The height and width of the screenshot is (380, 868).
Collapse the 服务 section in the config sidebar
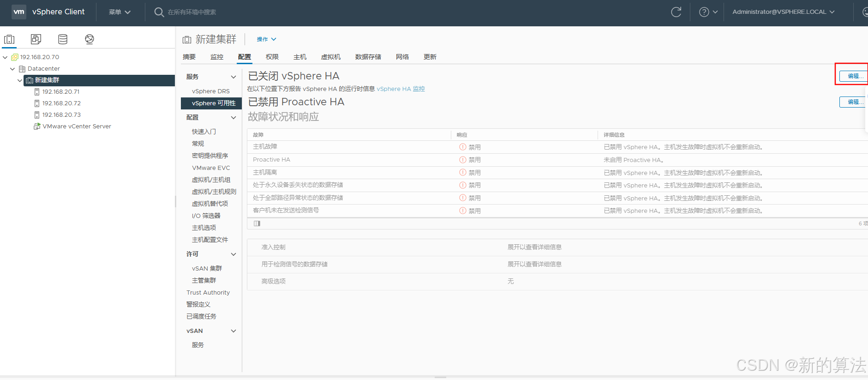[x=233, y=77]
